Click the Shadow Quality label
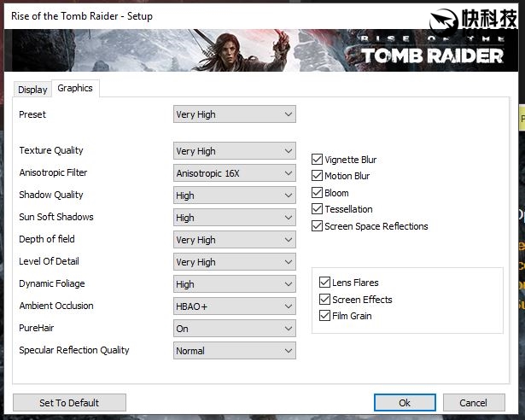Screen dimensions: 525x420 click(x=51, y=195)
